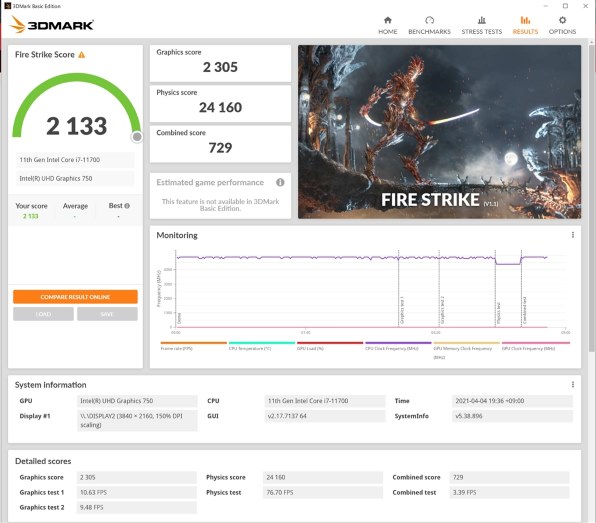Click the Combined score 729 card

tap(220, 144)
